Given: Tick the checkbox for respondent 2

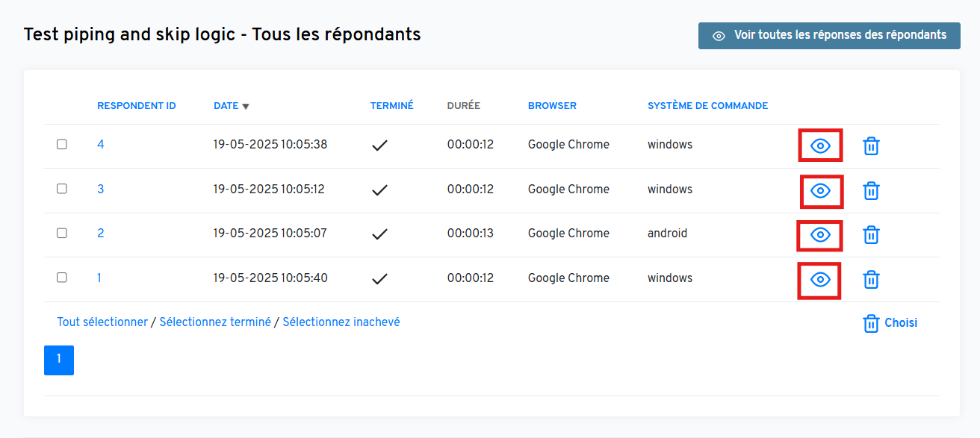Looking at the screenshot, I should click(x=62, y=233).
